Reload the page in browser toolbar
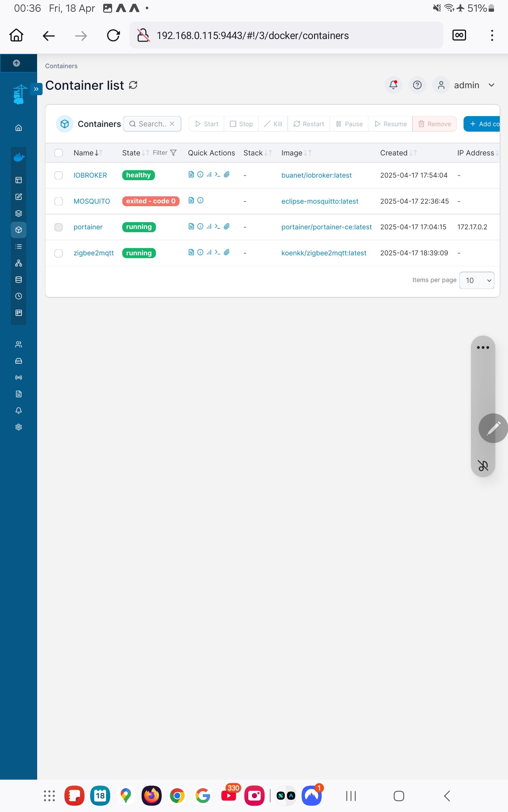Screen dimensions: 508x812 113,35
